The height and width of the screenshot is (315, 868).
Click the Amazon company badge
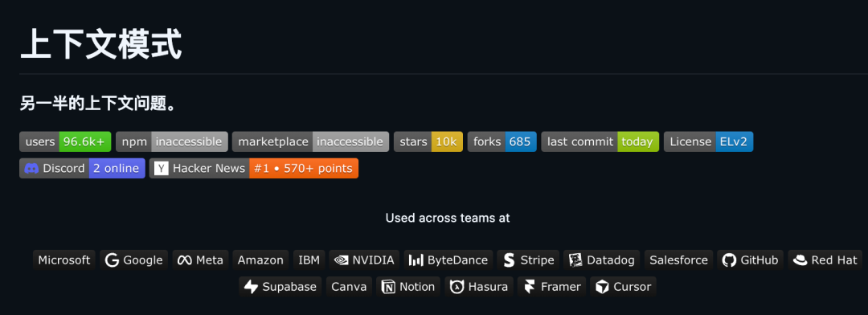point(260,260)
